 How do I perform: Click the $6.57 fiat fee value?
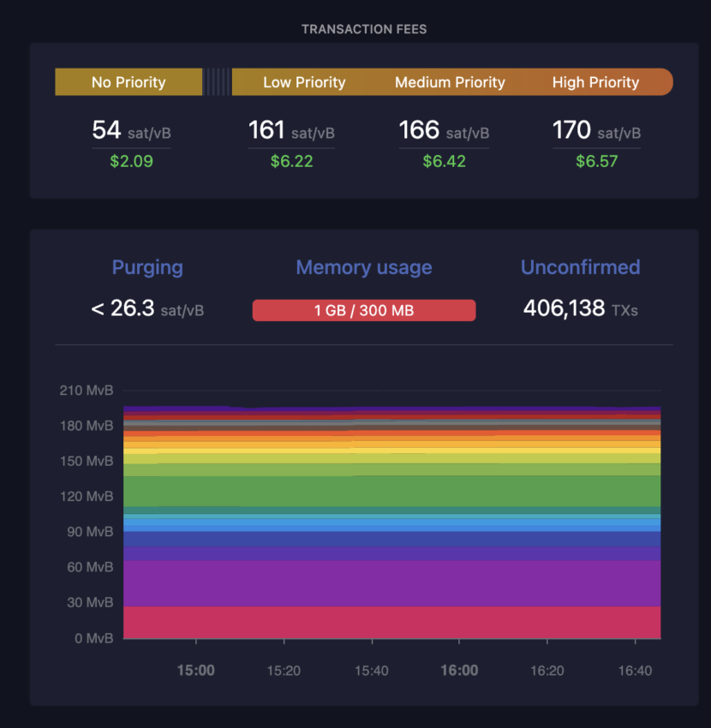[x=596, y=160]
